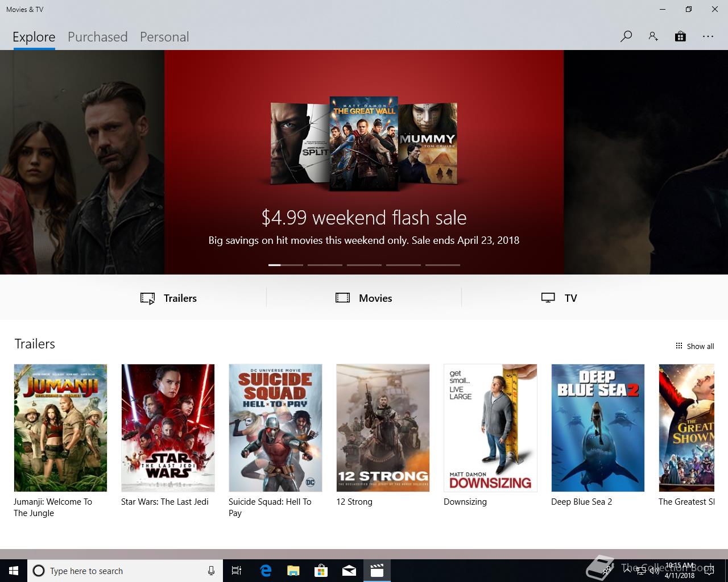Image resolution: width=728 pixels, height=582 pixels.
Task: Click the '12 Strong' title text
Action: [x=354, y=502]
